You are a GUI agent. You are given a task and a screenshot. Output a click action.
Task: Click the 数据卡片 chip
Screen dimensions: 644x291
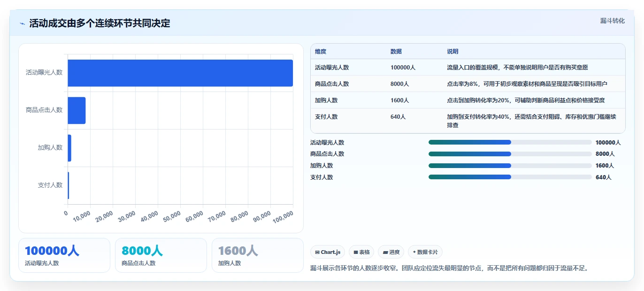tap(425, 252)
